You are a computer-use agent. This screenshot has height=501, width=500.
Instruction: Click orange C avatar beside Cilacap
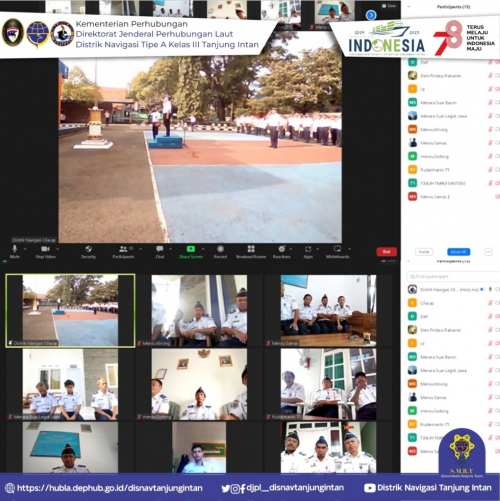coord(413,303)
